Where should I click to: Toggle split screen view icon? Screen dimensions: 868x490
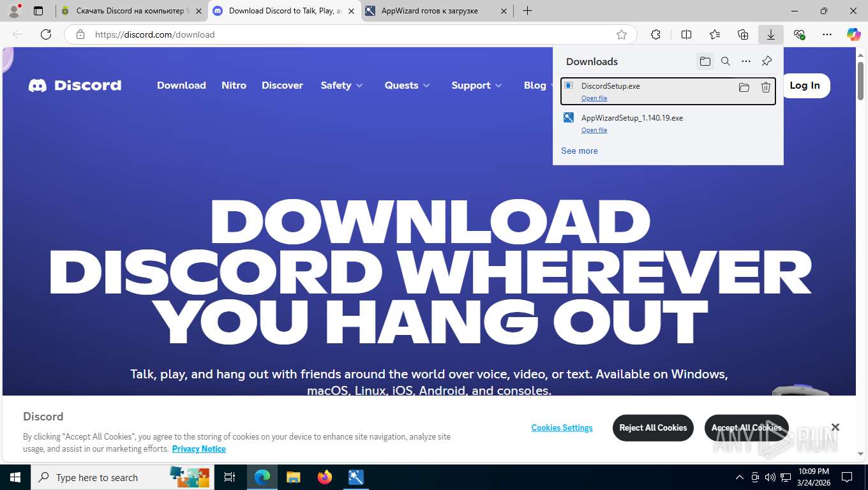click(687, 34)
